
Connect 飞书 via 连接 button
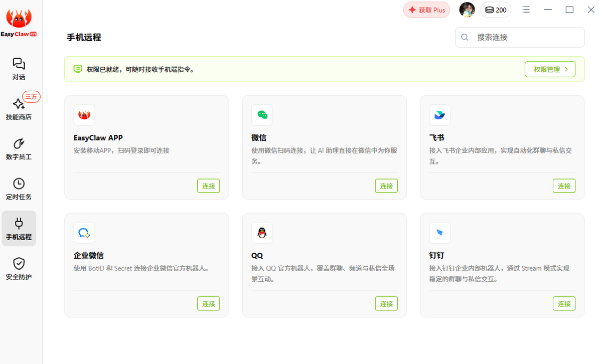tap(564, 186)
